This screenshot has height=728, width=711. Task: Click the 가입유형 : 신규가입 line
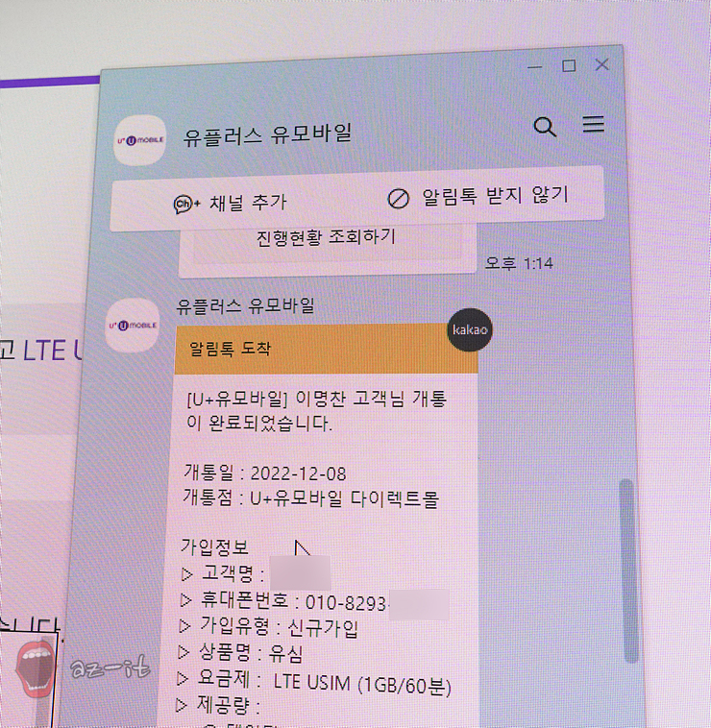[x=268, y=627]
